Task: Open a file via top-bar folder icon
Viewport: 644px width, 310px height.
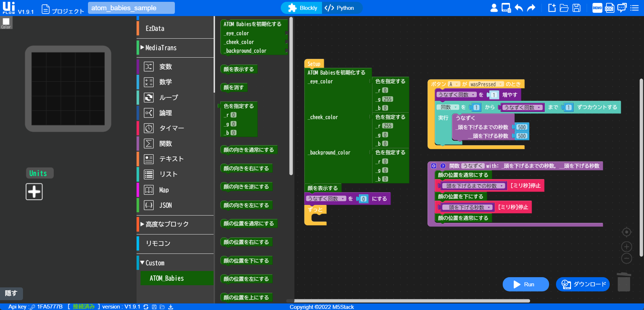Action: [x=564, y=8]
